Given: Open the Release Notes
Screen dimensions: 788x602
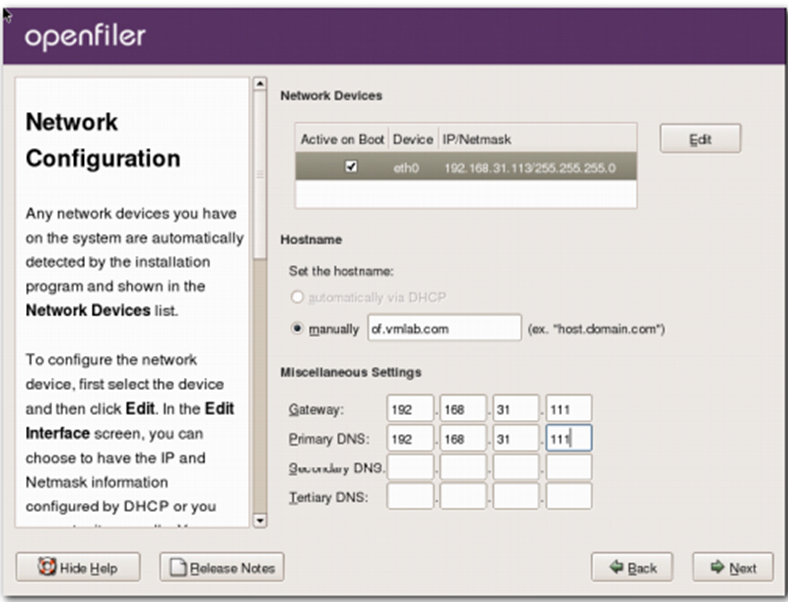Looking at the screenshot, I should (222, 567).
